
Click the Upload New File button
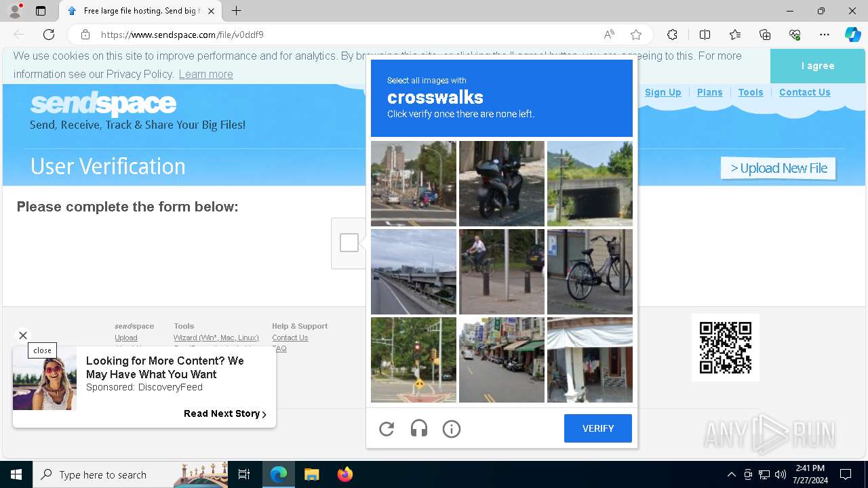click(x=778, y=168)
